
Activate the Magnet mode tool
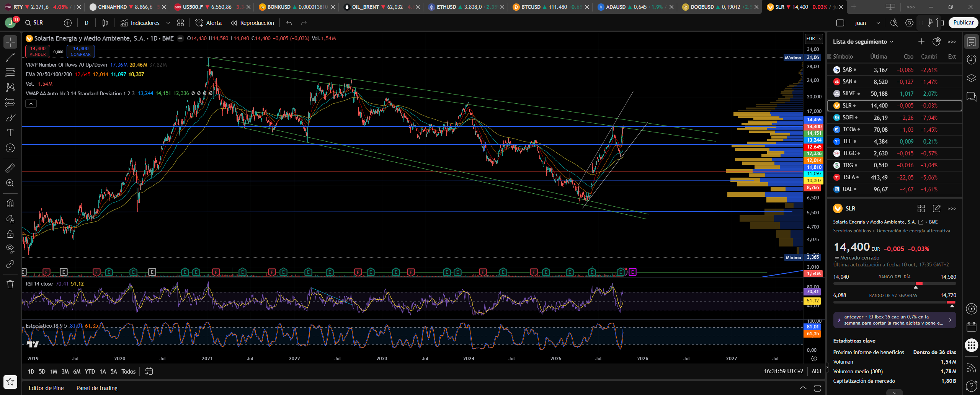pyautogui.click(x=10, y=203)
